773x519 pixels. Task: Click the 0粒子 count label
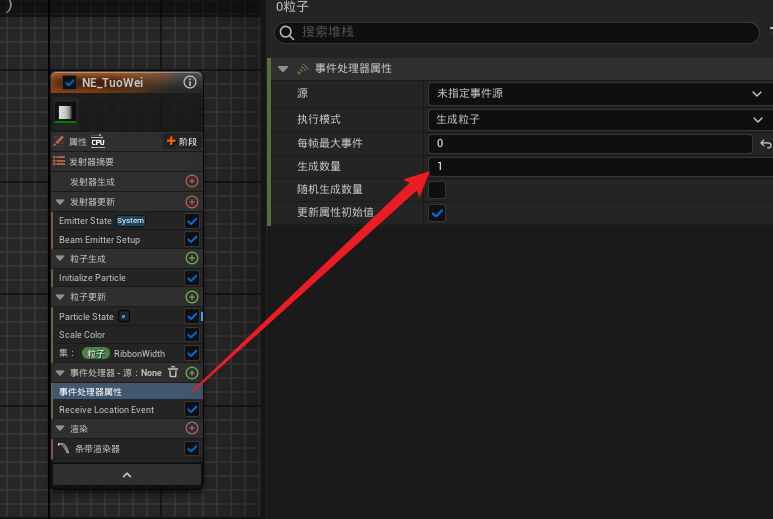[292, 6]
